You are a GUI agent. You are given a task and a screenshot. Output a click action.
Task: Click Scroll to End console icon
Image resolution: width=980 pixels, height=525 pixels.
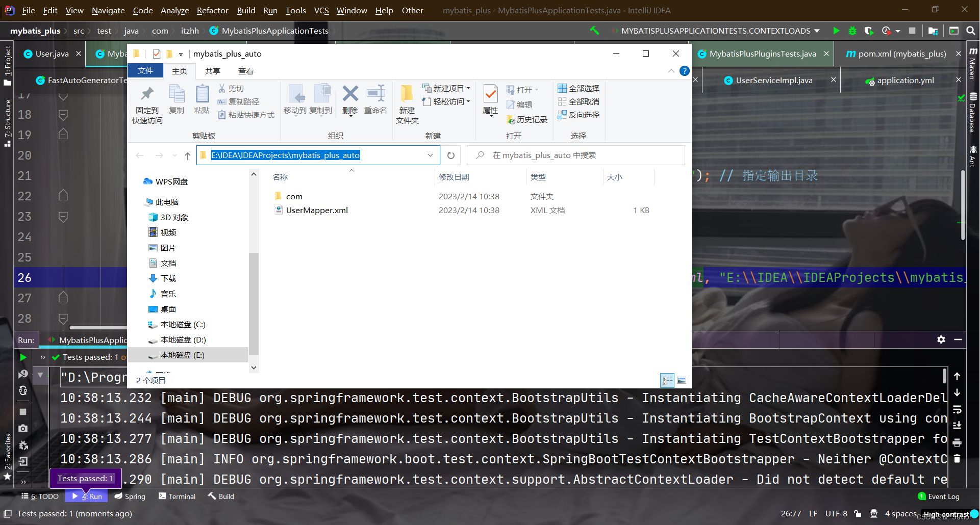tap(957, 426)
